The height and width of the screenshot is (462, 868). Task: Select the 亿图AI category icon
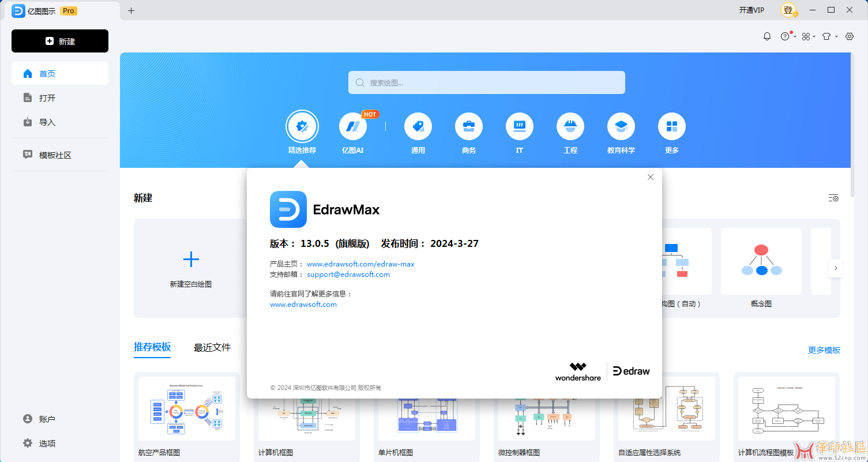coord(352,126)
